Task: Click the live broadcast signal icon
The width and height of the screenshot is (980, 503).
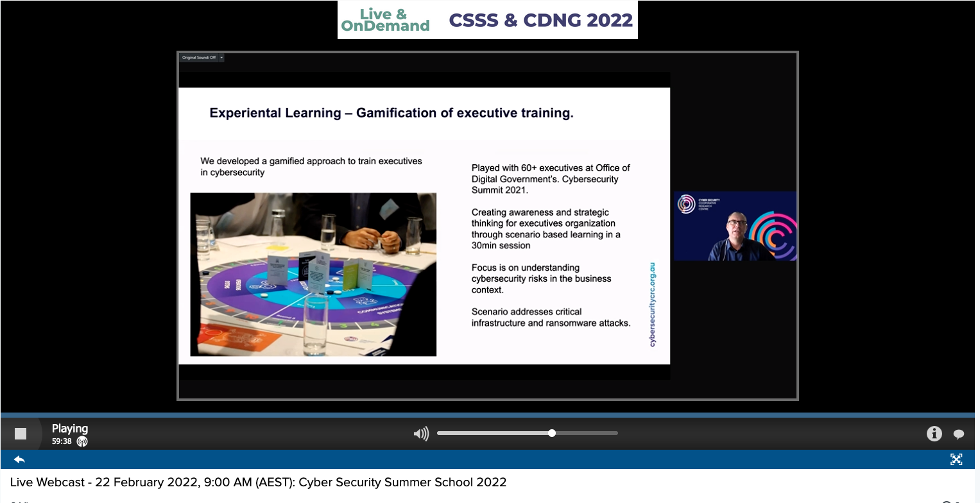Action: (82, 441)
